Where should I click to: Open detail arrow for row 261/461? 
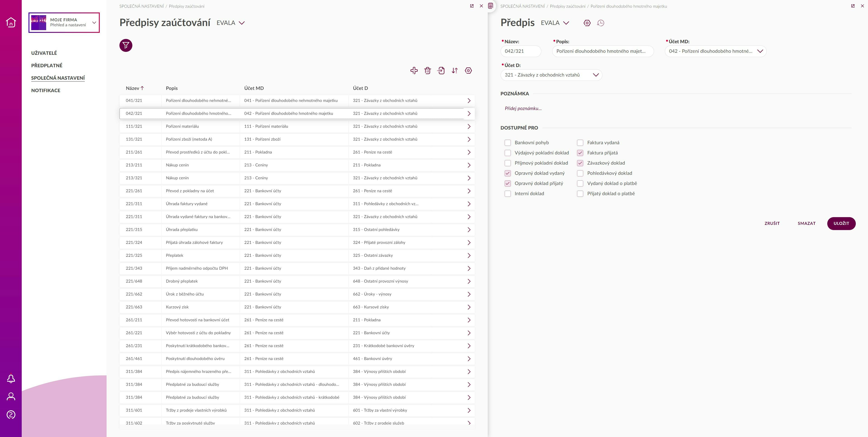coord(469,359)
